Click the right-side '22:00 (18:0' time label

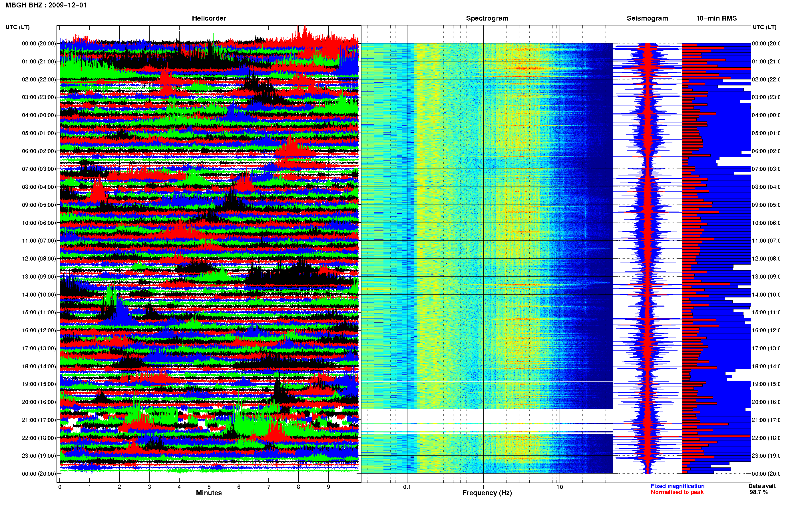point(766,438)
